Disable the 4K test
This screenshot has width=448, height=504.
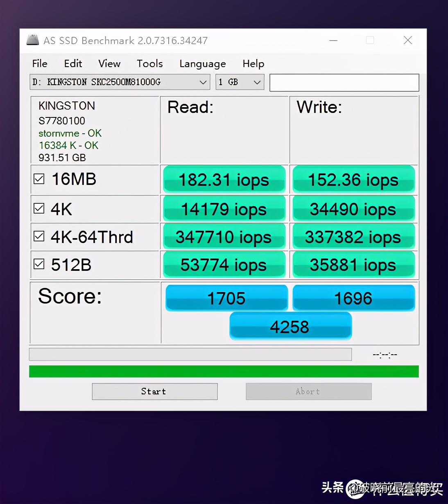[39, 208]
